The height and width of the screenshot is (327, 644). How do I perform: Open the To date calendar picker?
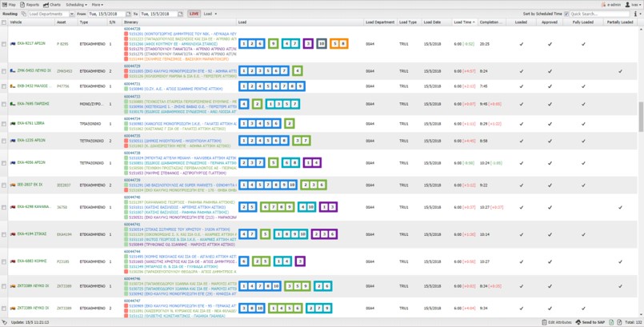pos(181,14)
